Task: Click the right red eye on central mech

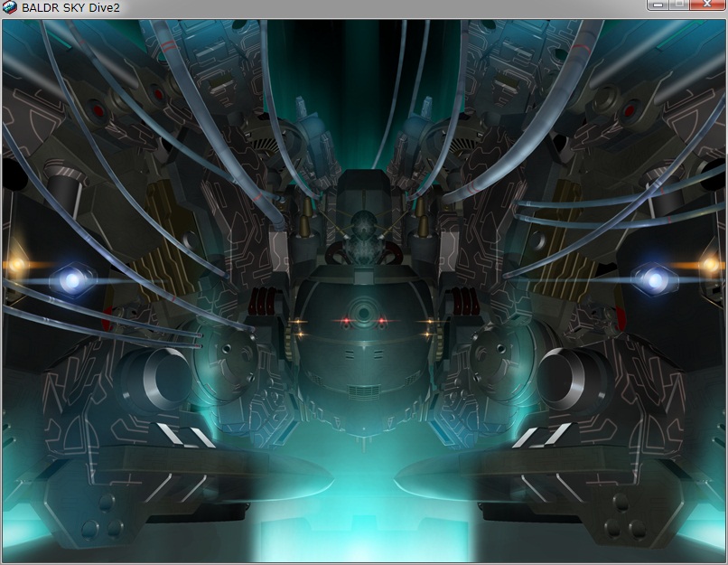Action: click(382, 322)
